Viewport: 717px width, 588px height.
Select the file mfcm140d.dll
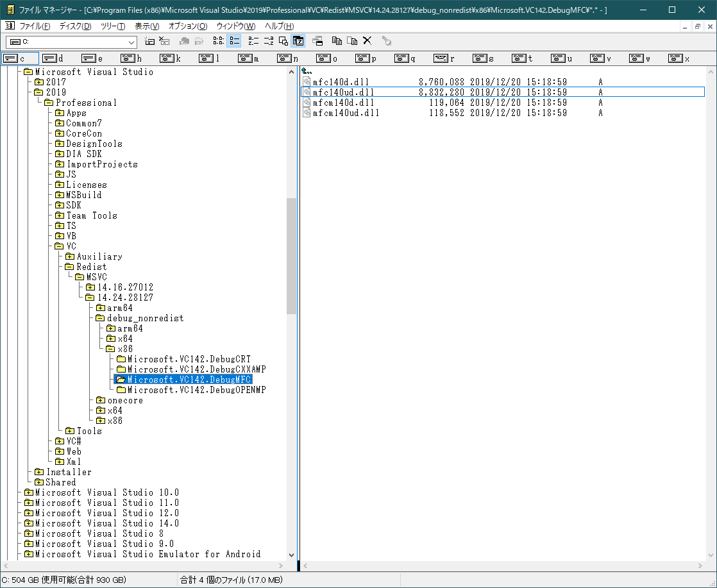343,103
